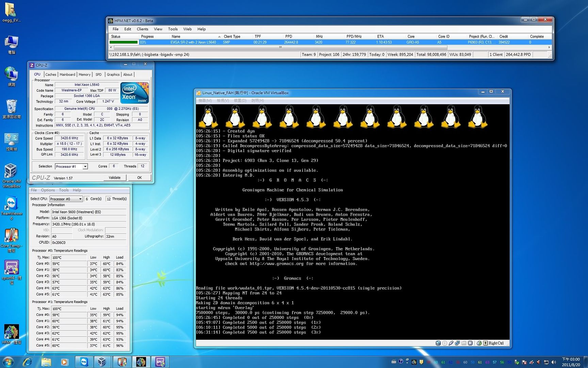Select the Core Temp desktop shortcut
The width and height of the screenshot is (588, 368).
pyautogui.click(x=11, y=240)
